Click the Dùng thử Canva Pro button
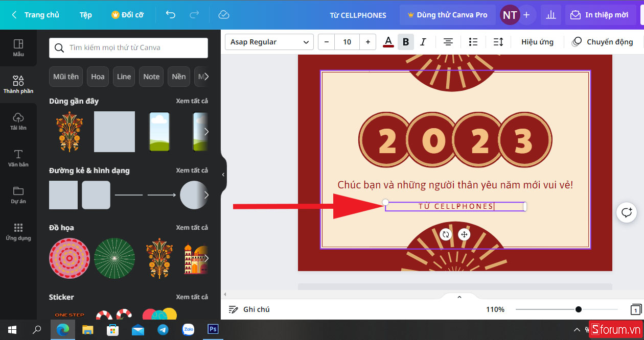 (447, 15)
